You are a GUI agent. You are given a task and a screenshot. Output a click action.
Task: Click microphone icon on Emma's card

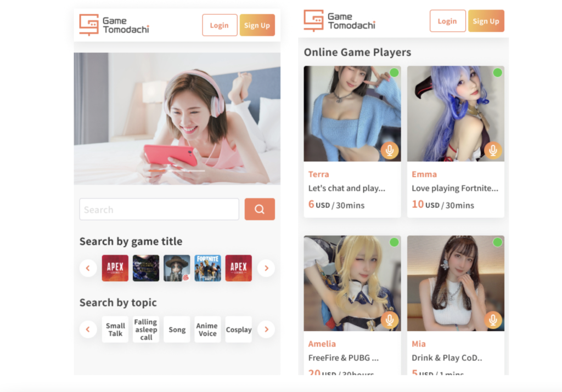pos(493,150)
